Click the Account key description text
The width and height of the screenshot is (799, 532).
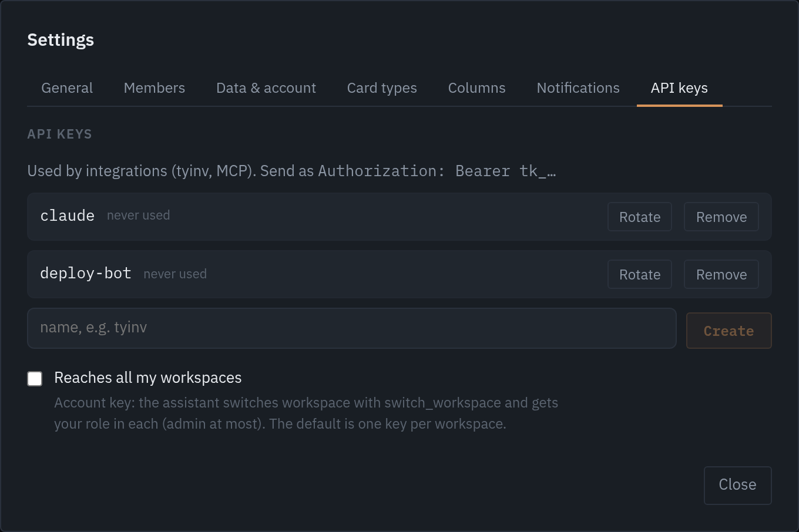click(306, 413)
